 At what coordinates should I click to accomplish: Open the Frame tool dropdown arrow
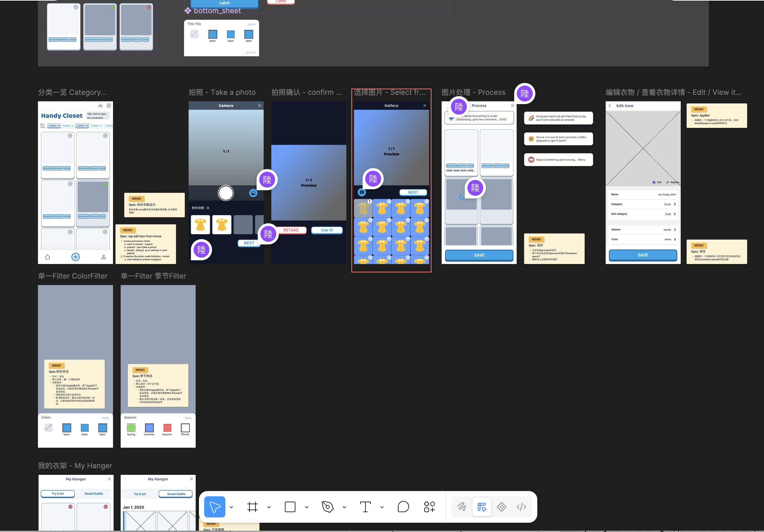tap(269, 507)
